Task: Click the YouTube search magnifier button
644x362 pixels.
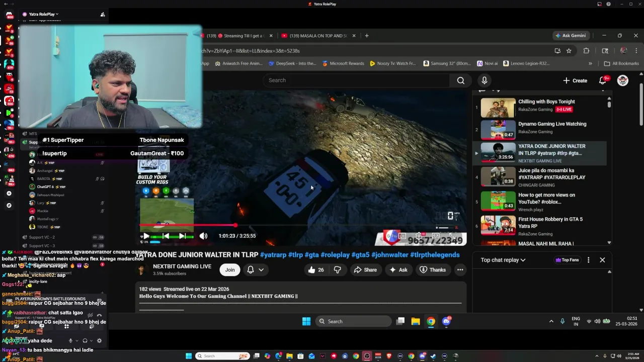Action: click(460, 80)
